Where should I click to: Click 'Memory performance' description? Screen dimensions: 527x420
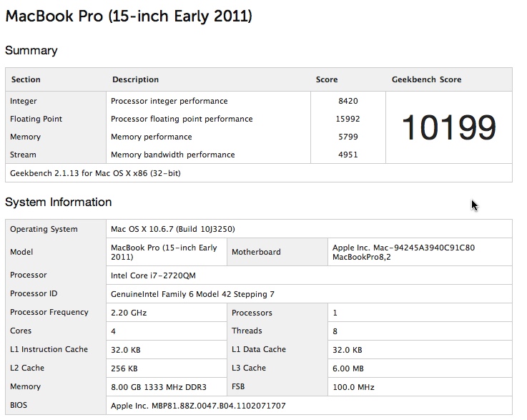(x=152, y=137)
